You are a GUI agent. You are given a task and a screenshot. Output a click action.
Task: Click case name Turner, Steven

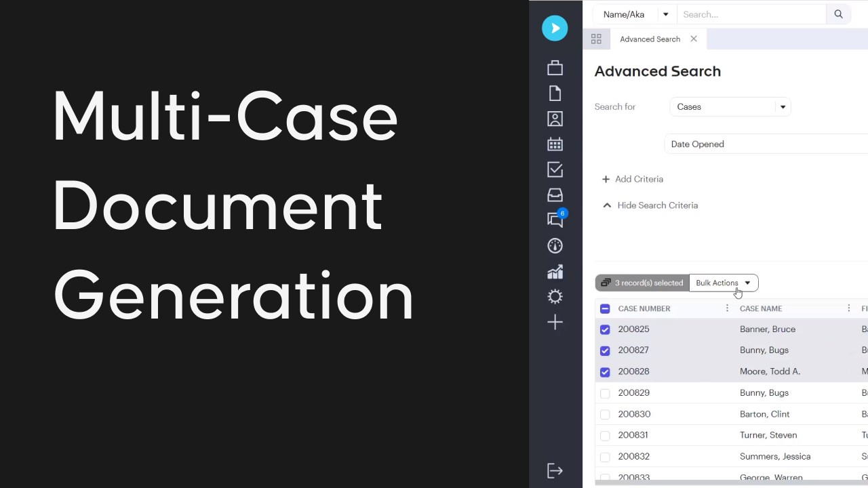tap(768, 435)
